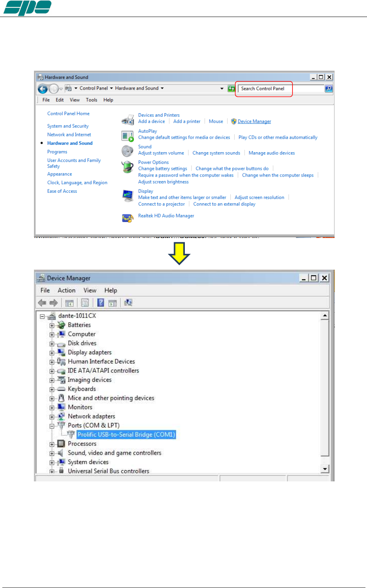
Task: Click Connect to a projector link
Action: tap(161, 204)
